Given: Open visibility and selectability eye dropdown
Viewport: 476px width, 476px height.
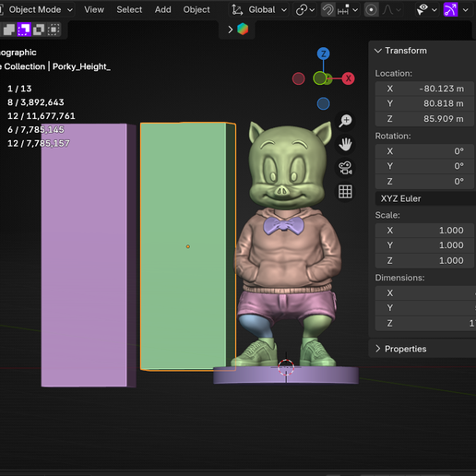Looking at the screenshot, I should click(427, 10).
